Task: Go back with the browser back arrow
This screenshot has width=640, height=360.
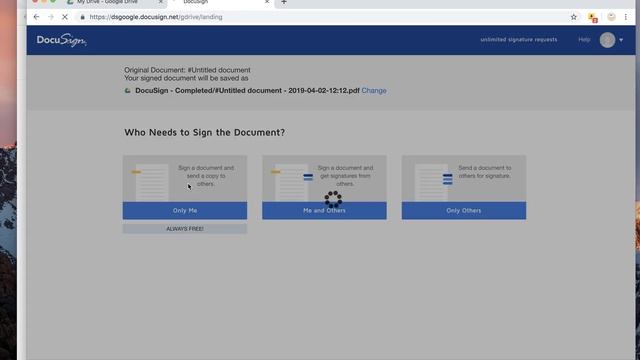Action: [36, 17]
